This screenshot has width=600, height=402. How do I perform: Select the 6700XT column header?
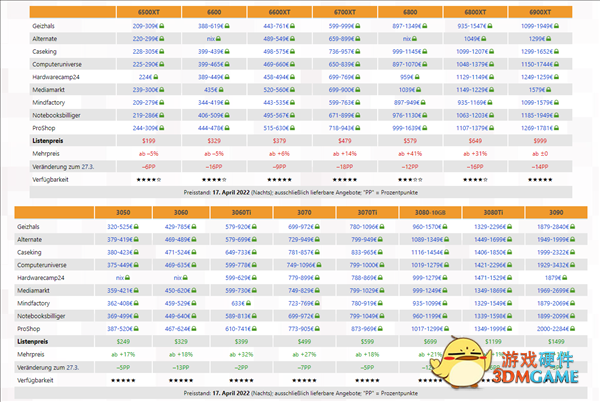345,12
